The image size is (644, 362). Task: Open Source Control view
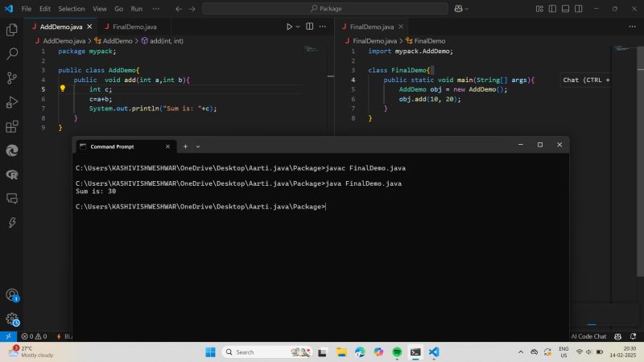click(12, 78)
